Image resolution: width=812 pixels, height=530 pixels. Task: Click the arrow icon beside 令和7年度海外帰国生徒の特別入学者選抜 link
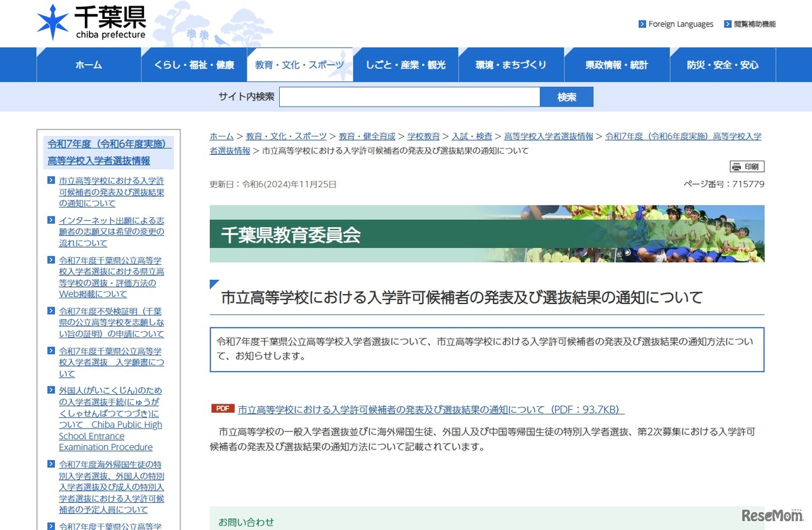[51, 465]
